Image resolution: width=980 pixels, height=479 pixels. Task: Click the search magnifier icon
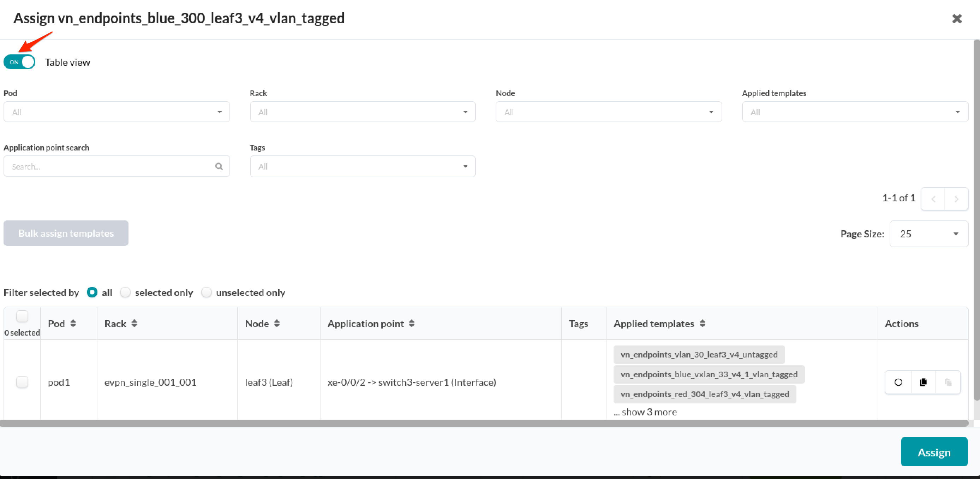click(219, 166)
